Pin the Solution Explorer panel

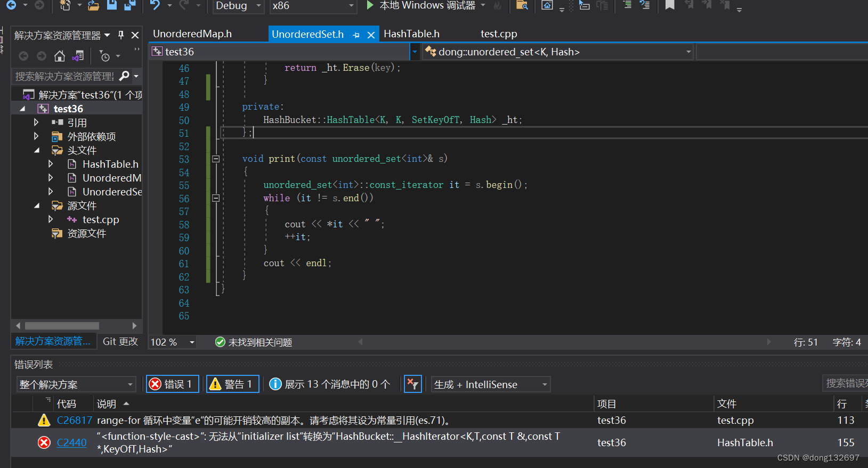(121, 35)
